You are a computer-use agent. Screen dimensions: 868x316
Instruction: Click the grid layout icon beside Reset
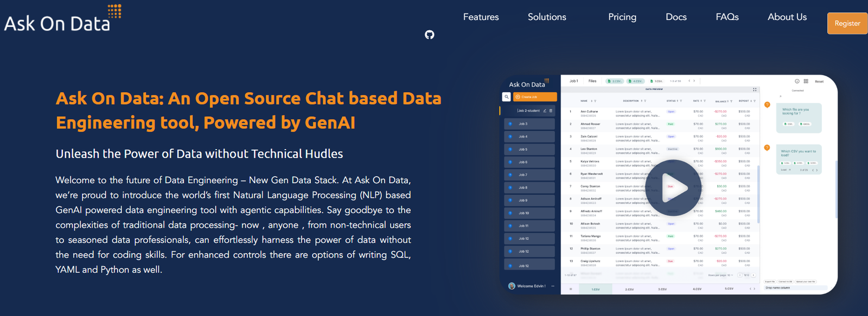806,81
